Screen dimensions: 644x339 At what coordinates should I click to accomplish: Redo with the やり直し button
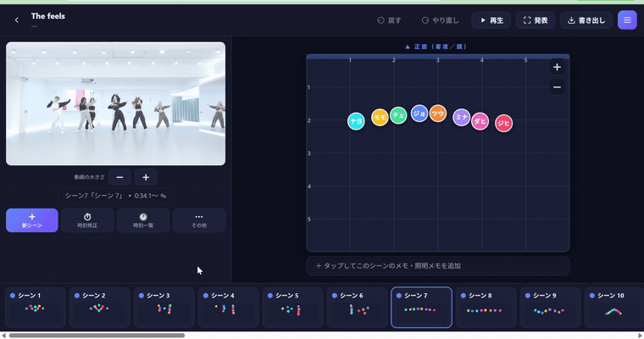(440, 20)
